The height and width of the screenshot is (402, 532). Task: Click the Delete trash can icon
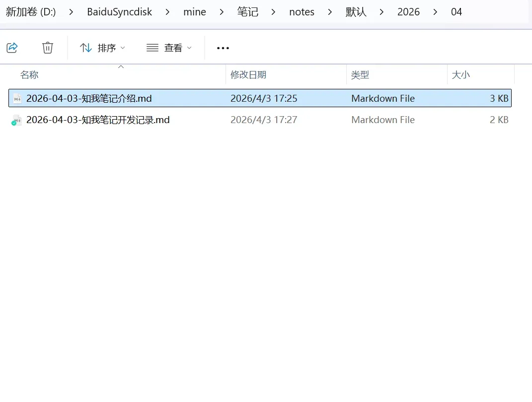(48, 48)
